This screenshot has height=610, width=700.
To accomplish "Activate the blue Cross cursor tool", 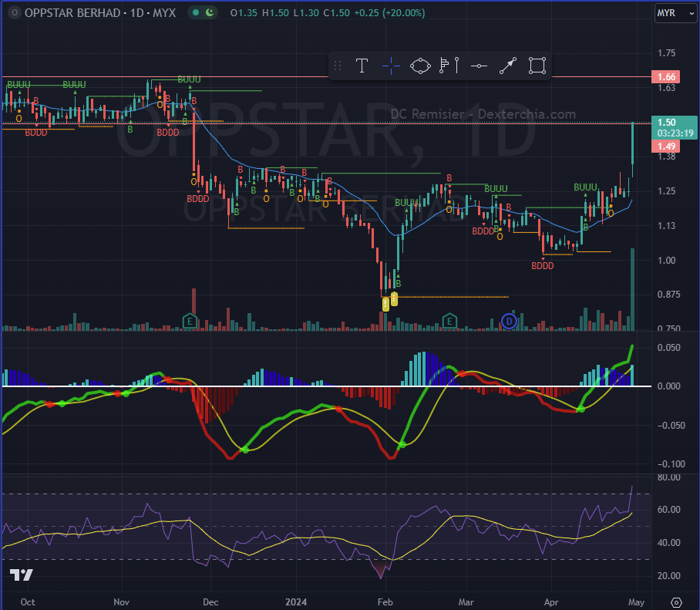I will (391, 66).
